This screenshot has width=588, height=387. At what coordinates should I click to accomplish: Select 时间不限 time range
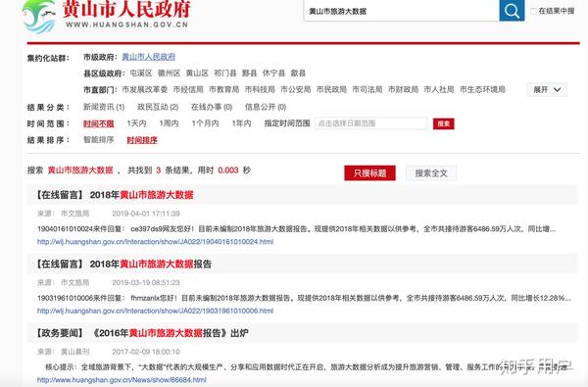99,123
